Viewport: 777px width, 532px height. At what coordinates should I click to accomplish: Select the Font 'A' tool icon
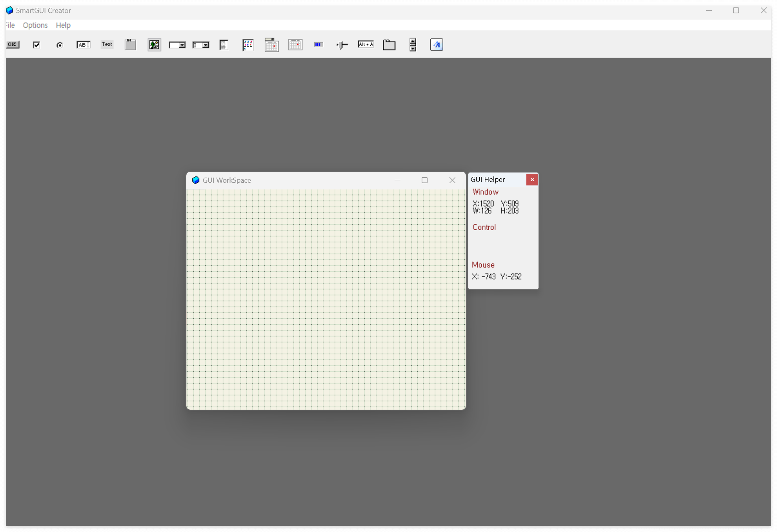pyautogui.click(x=436, y=45)
